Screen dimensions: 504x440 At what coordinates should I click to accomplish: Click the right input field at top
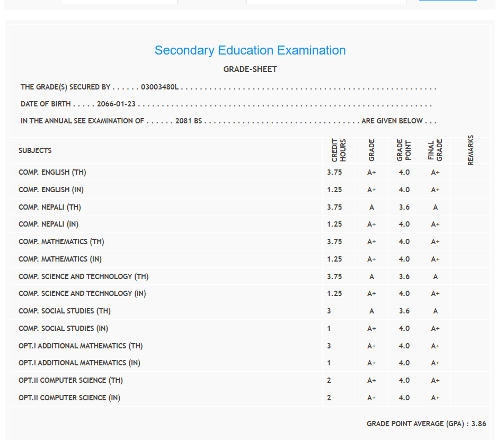point(326,2)
